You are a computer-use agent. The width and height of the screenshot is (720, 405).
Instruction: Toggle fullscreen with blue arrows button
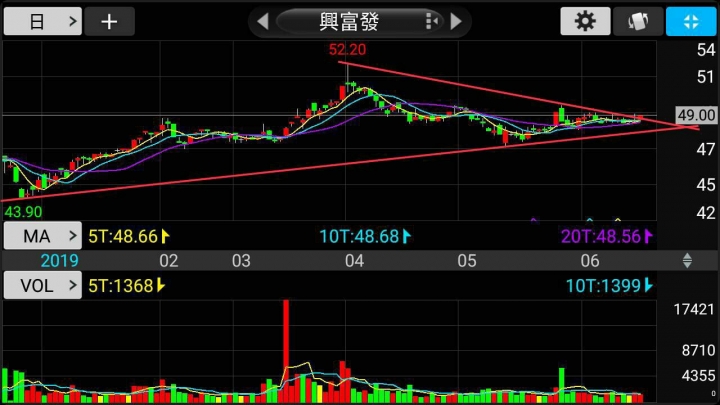[x=691, y=21]
